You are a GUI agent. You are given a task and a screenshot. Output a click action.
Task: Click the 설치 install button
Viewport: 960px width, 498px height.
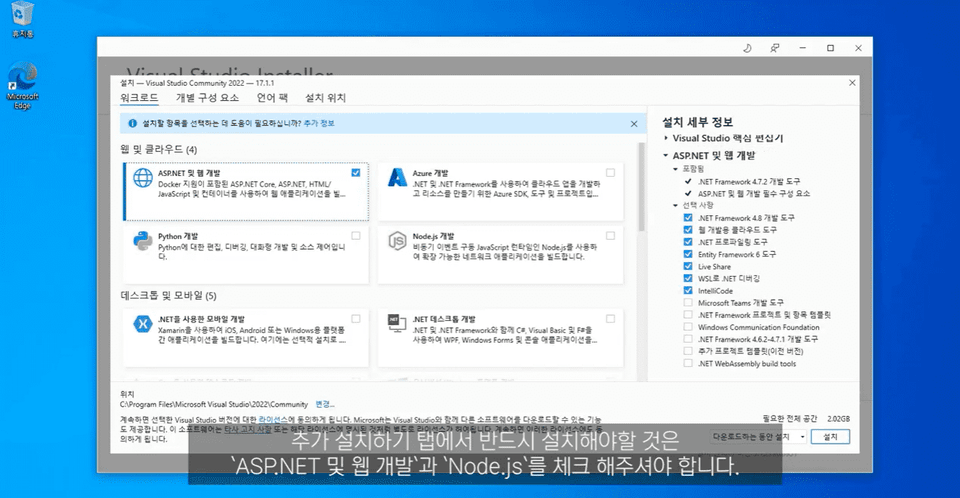point(830,437)
